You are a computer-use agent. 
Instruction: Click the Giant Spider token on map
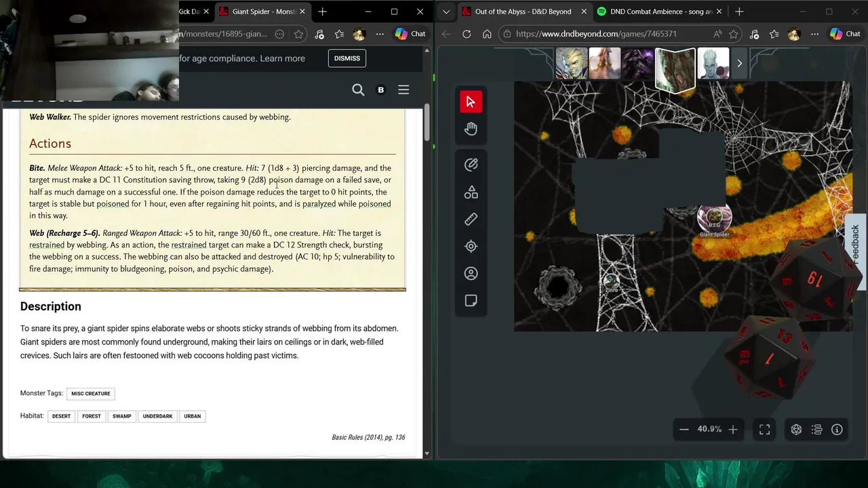(x=714, y=218)
